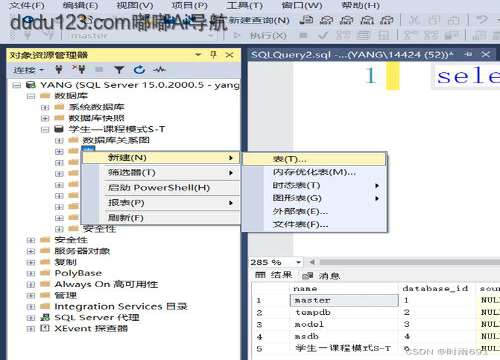Open the 连接 dropdown in Object Explorer
Screen dimensions: 500x360
click(x=28, y=70)
